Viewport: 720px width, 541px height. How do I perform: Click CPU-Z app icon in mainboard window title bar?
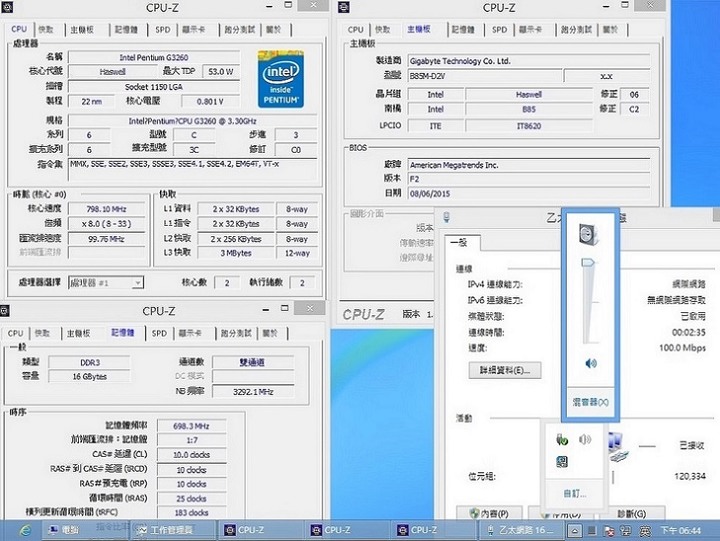click(343, 7)
